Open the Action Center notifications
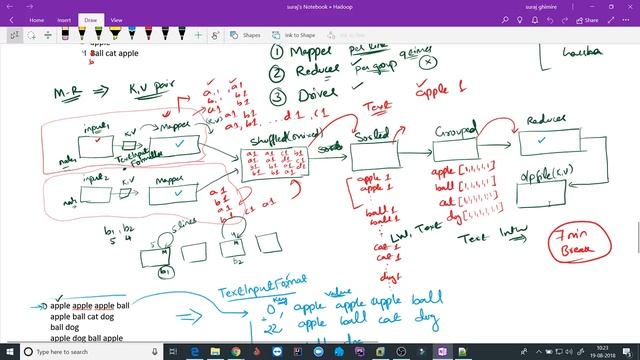 point(627,351)
